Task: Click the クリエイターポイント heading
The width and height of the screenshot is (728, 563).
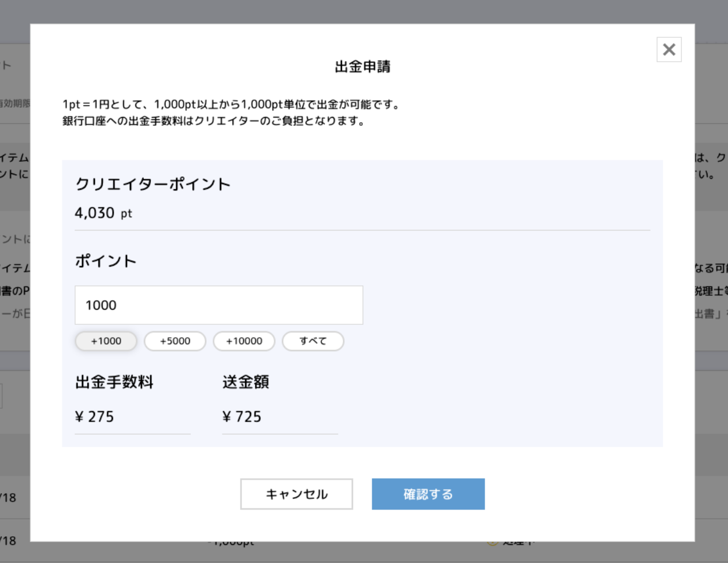Action: [153, 185]
